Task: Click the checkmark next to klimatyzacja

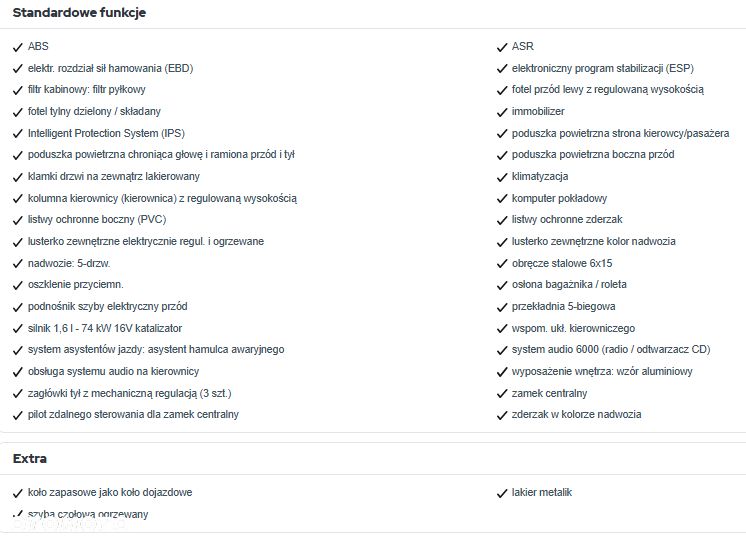Action: [x=503, y=177]
